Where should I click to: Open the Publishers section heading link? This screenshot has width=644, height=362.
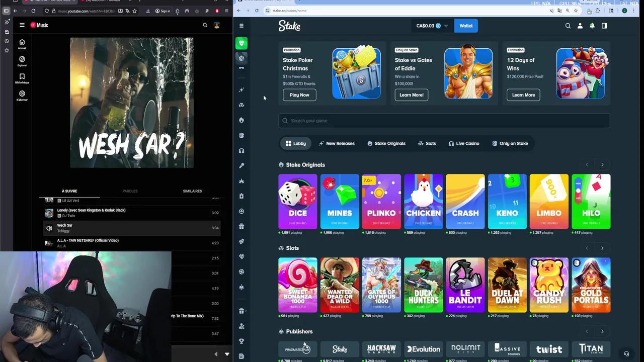tap(299, 332)
